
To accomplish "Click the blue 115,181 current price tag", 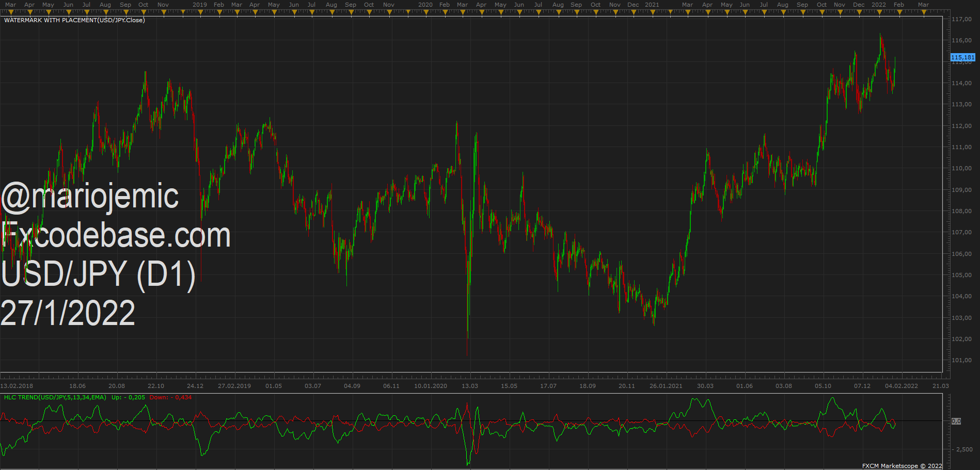I will click(x=963, y=57).
